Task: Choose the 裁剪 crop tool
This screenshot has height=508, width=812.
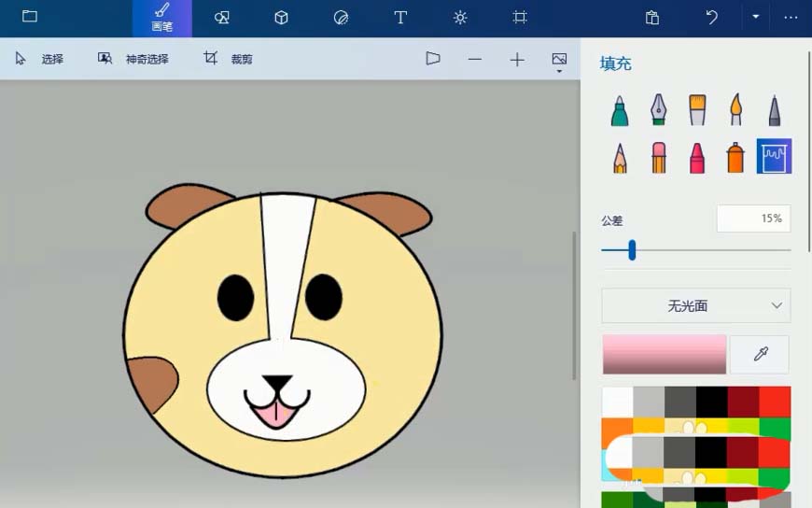Action: click(228, 59)
